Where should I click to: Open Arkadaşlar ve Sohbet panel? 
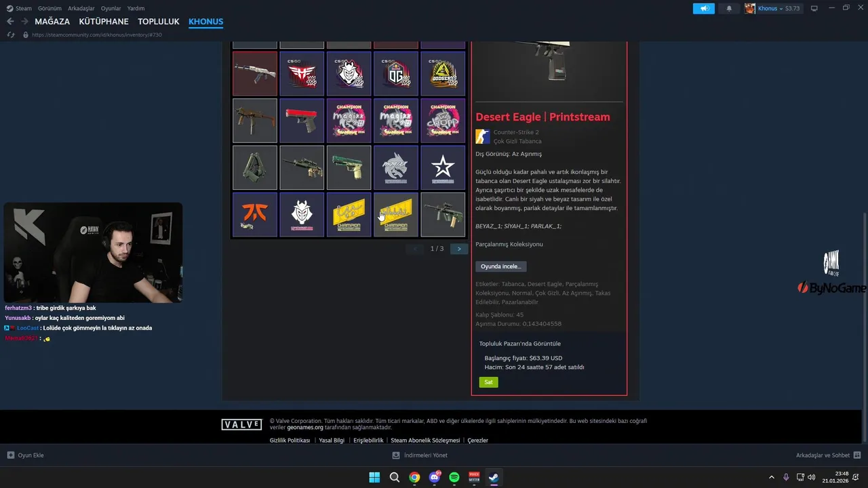pos(828,455)
